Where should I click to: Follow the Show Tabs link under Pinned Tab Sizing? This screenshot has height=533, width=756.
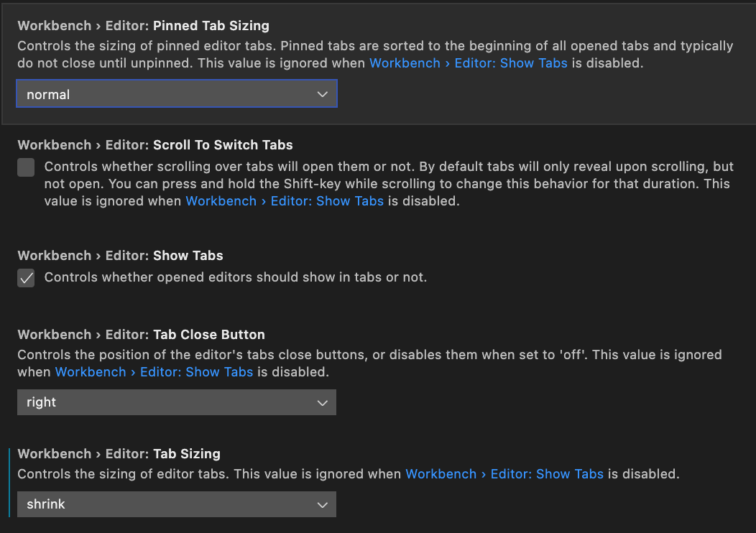coord(469,63)
